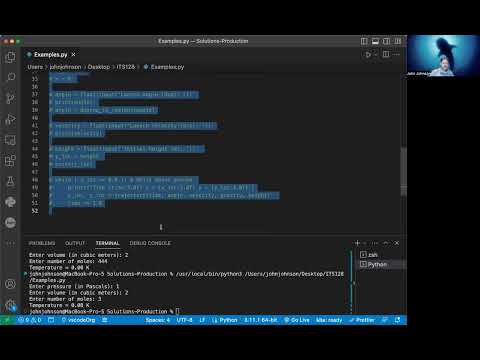Switch to the PROBLEMS panel tab
This screenshot has width=480, height=360.
coord(42,243)
